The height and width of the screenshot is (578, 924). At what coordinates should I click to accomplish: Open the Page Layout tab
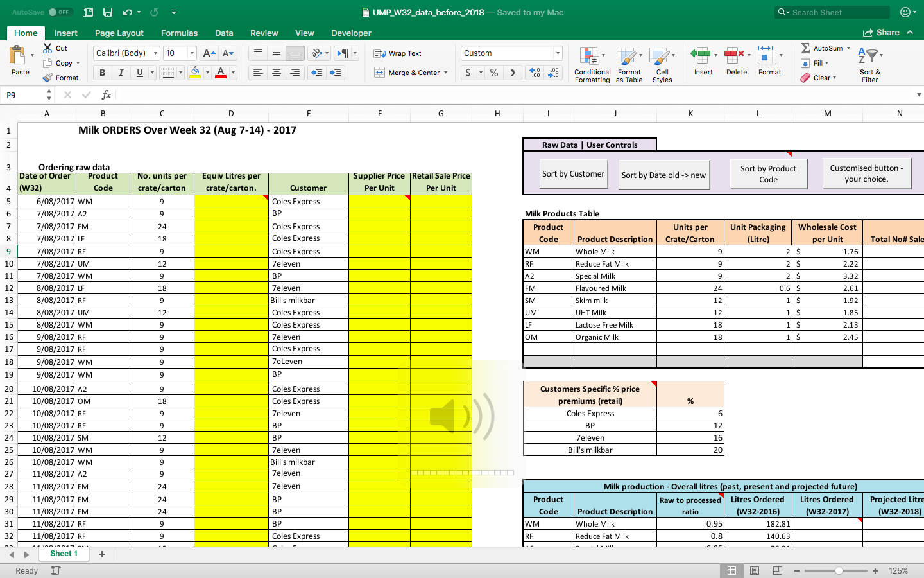click(119, 33)
